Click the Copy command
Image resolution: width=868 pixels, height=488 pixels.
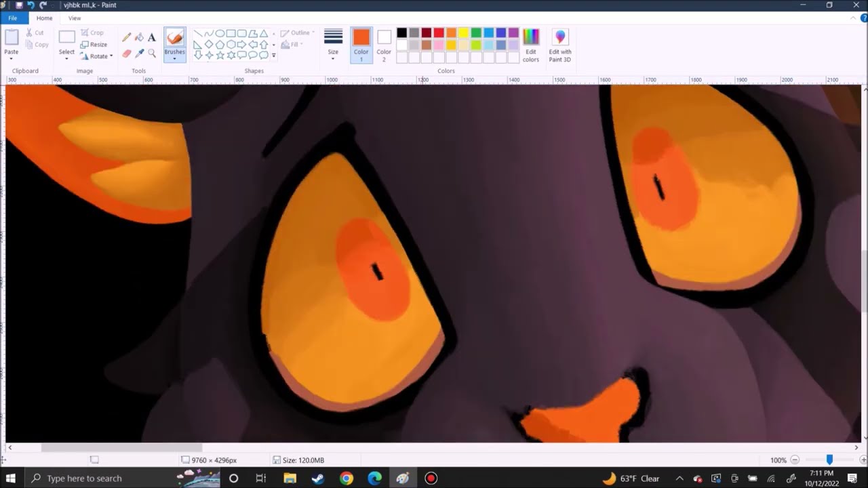pyautogui.click(x=37, y=45)
